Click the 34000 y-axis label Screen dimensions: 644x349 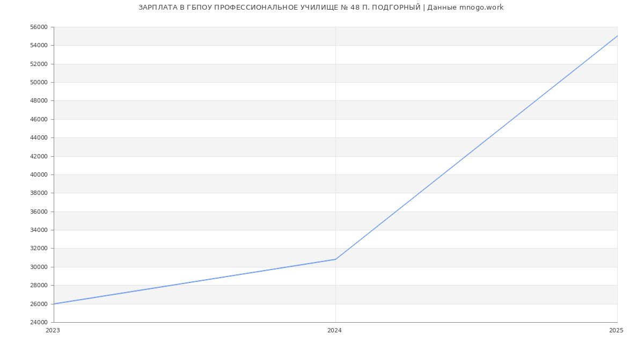coord(39,230)
